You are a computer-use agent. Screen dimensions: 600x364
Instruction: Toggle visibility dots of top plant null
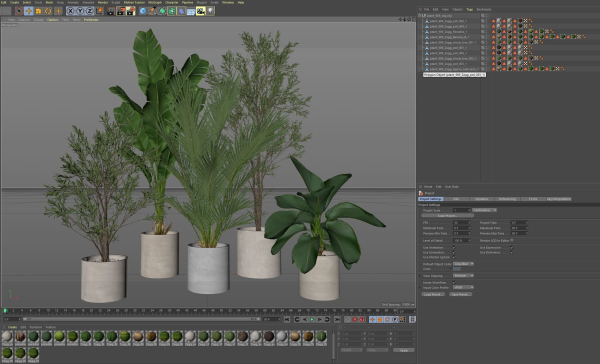[486, 16]
